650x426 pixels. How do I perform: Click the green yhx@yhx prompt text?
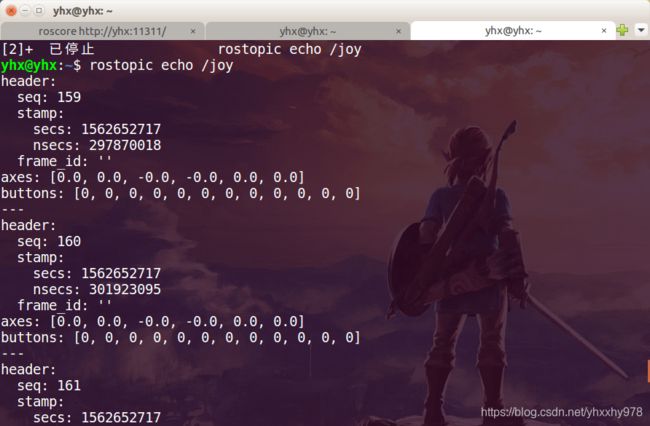tap(29, 65)
